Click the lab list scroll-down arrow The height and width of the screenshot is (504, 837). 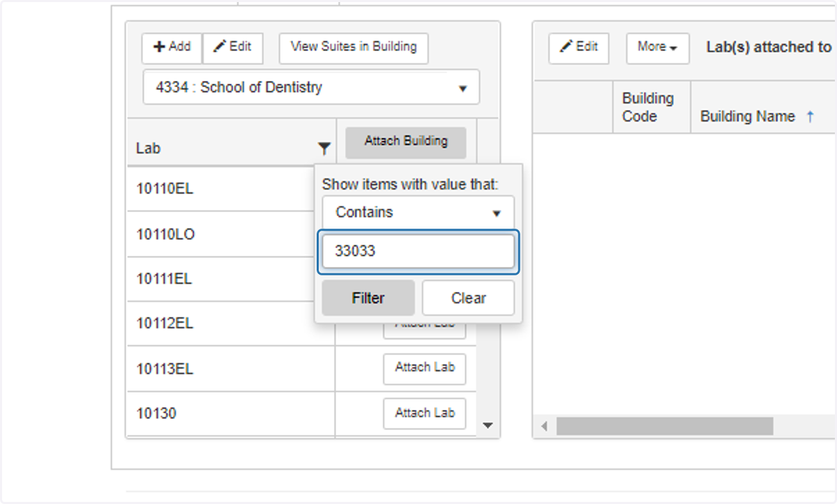(x=488, y=425)
